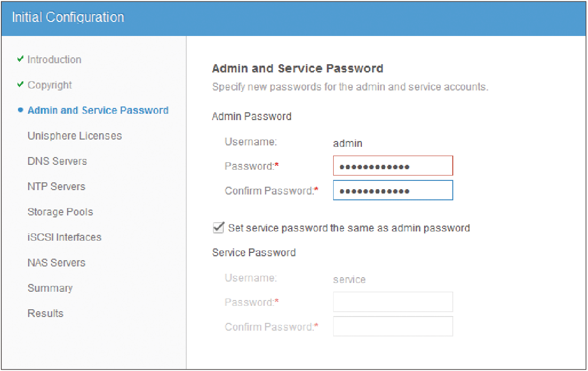
Task: Open the Introduction step
Action: click(x=54, y=60)
